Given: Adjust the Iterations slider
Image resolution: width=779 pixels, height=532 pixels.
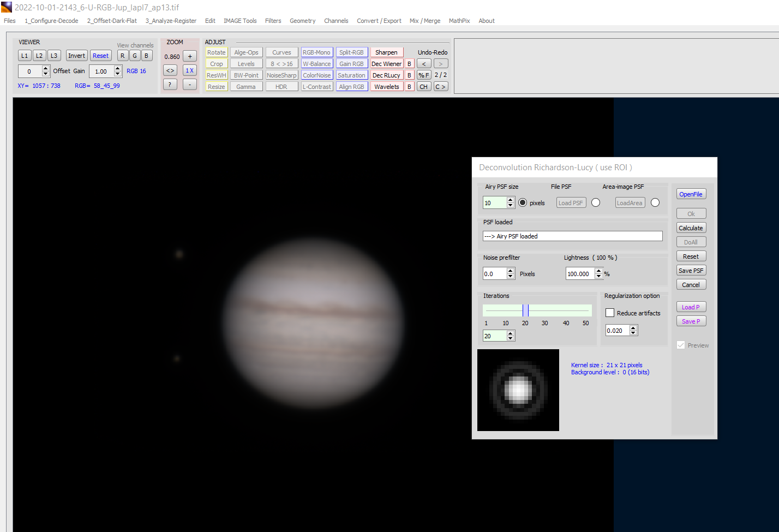Looking at the screenshot, I should tap(537, 310).
